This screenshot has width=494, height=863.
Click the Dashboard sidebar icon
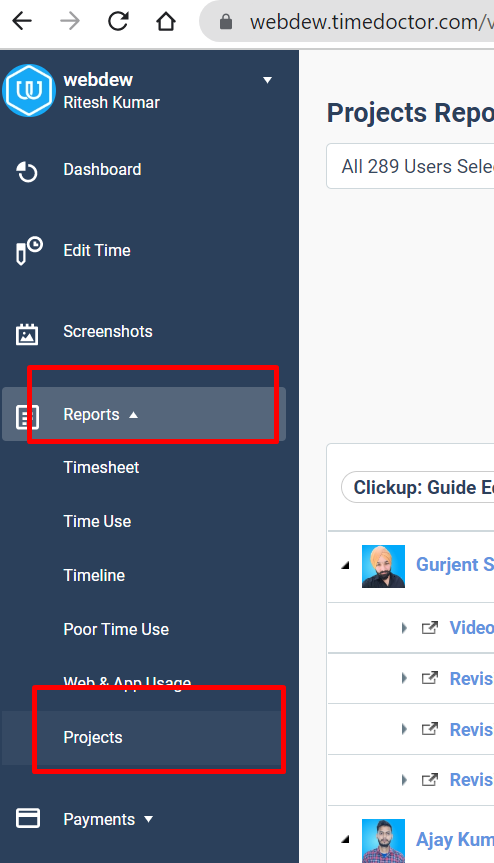tap(26, 171)
